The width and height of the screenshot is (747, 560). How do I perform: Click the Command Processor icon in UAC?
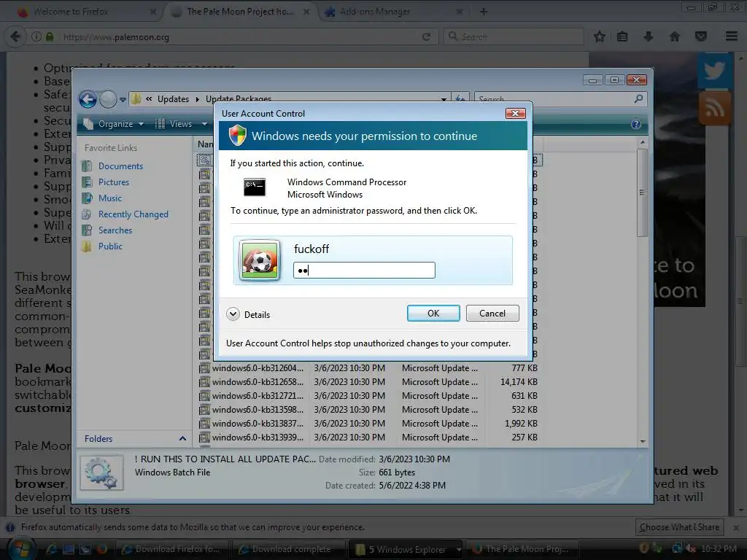255,187
